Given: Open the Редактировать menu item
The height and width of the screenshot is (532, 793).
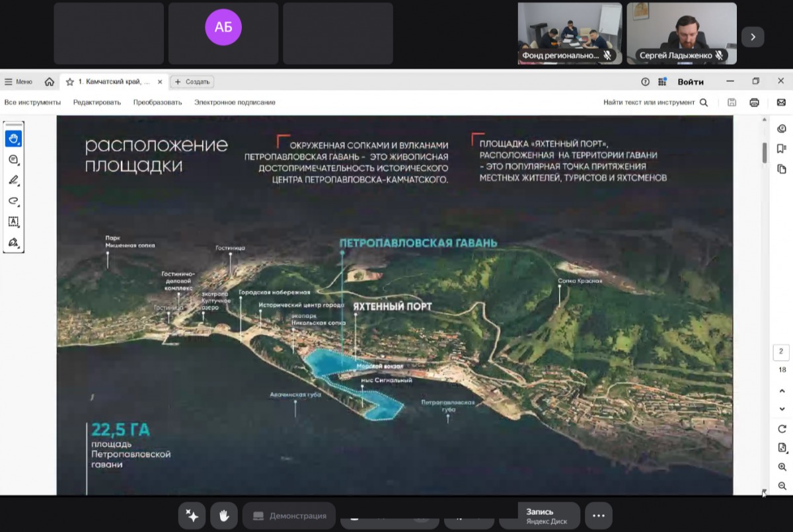Looking at the screenshot, I should coord(97,102).
